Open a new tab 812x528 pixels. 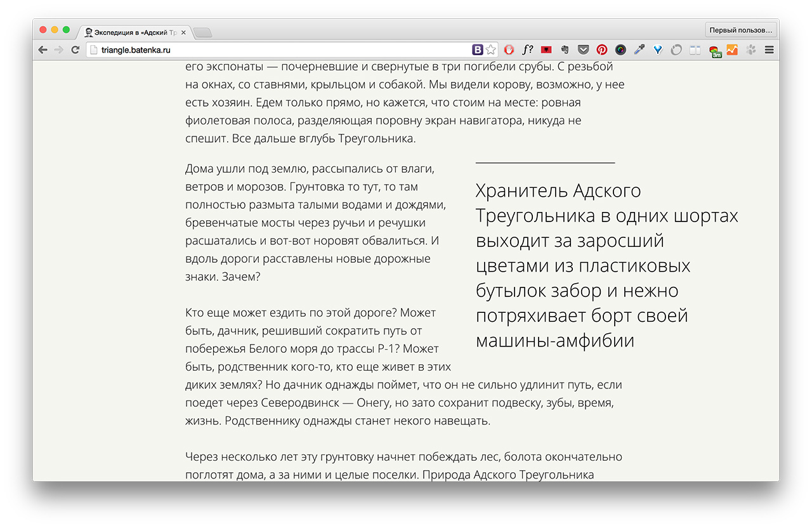(x=202, y=32)
